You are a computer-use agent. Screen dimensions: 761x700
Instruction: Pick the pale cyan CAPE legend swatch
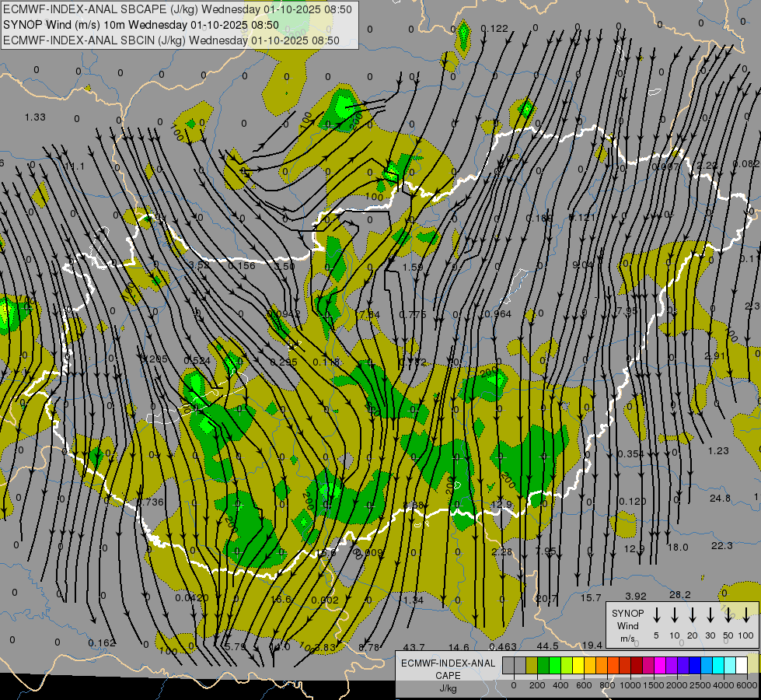pos(730,665)
